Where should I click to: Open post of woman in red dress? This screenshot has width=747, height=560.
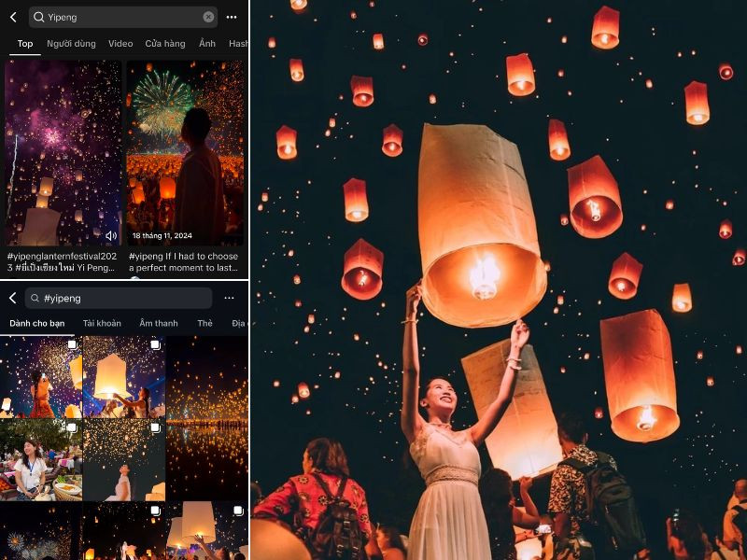point(41,377)
